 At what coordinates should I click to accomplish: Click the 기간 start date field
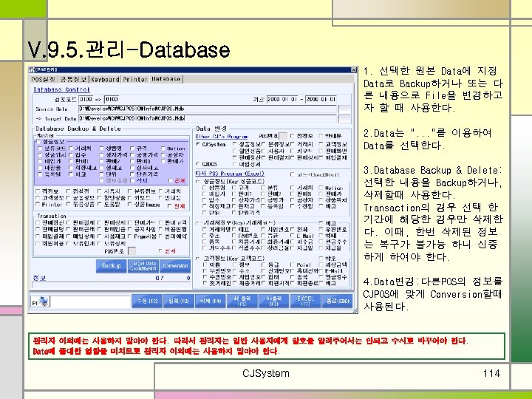pyautogui.click(x=282, y=99)
